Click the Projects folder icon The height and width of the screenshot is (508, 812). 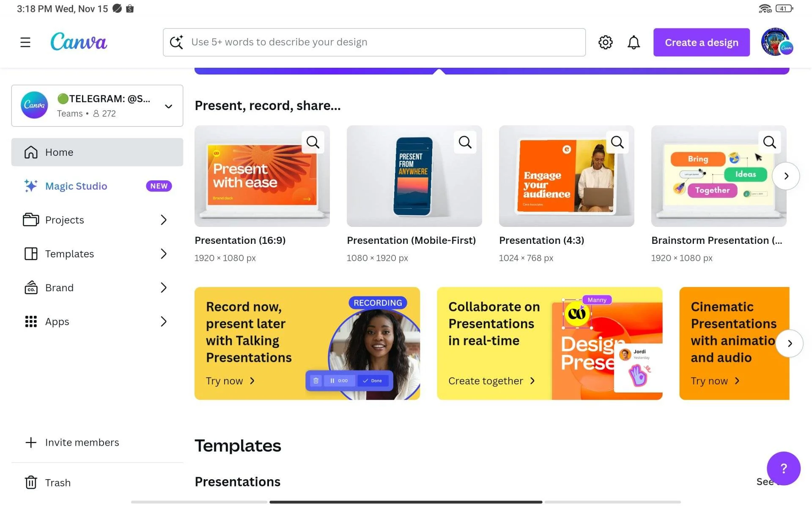point(31,220)
